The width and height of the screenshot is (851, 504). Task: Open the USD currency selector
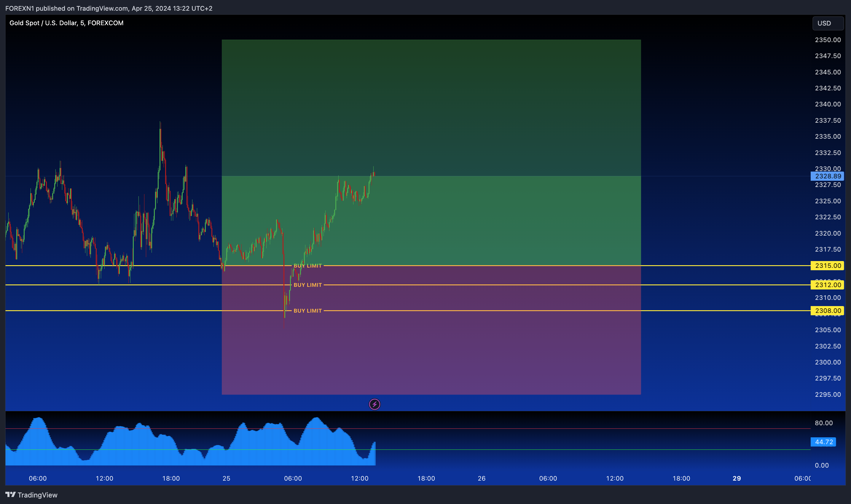(x=828, y=23)
